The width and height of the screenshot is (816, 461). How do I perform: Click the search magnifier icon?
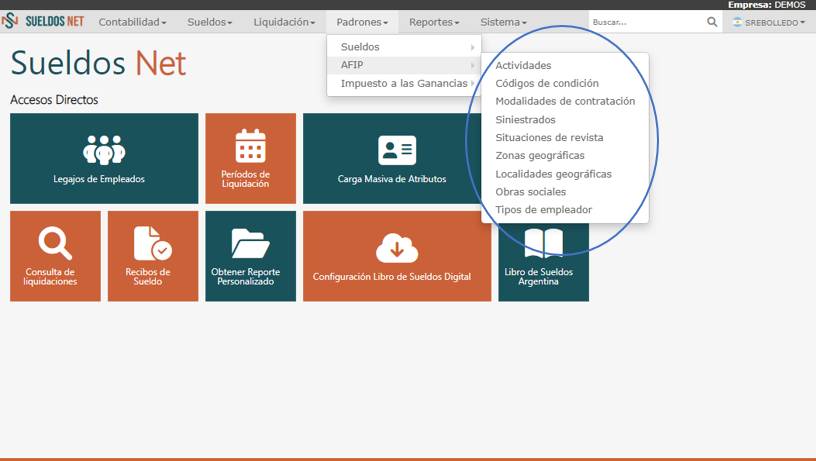711,22
